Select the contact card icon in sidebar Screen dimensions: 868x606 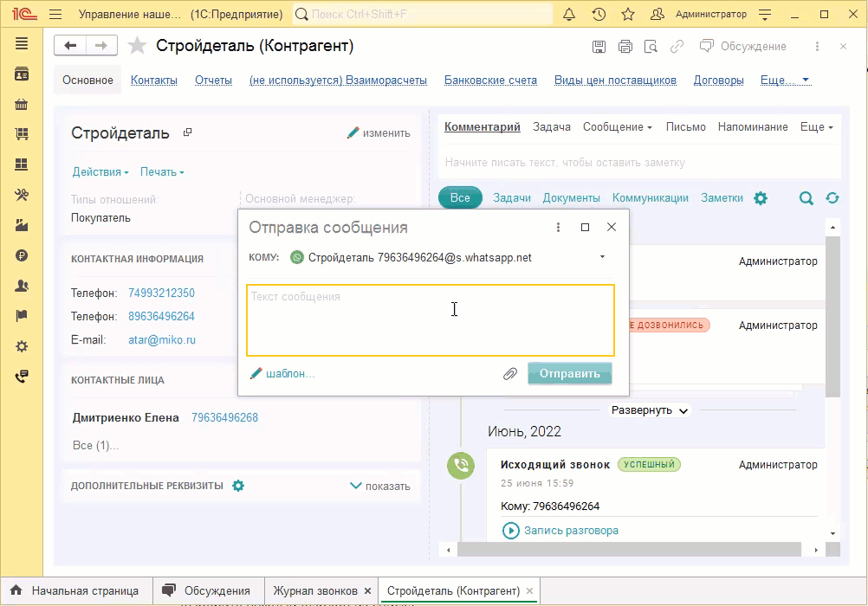click(22, 74)
